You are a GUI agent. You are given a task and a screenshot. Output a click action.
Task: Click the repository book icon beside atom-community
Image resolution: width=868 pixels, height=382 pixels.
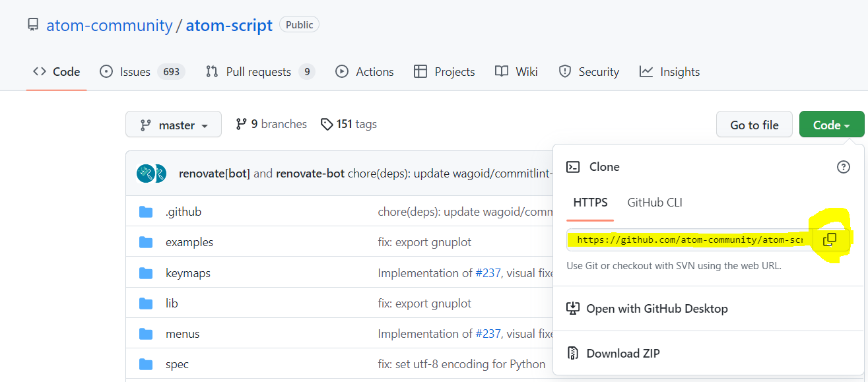(33, 26)
